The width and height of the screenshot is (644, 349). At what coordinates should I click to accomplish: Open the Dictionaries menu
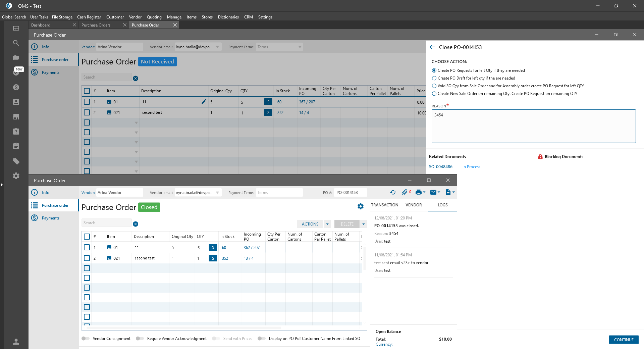click(x=228, y=17)
